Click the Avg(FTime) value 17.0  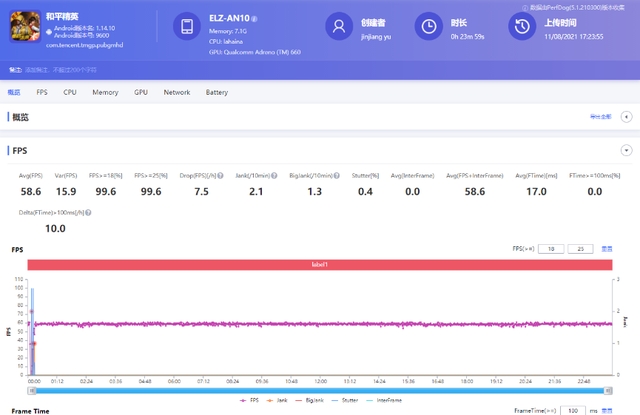coord(536,192)
